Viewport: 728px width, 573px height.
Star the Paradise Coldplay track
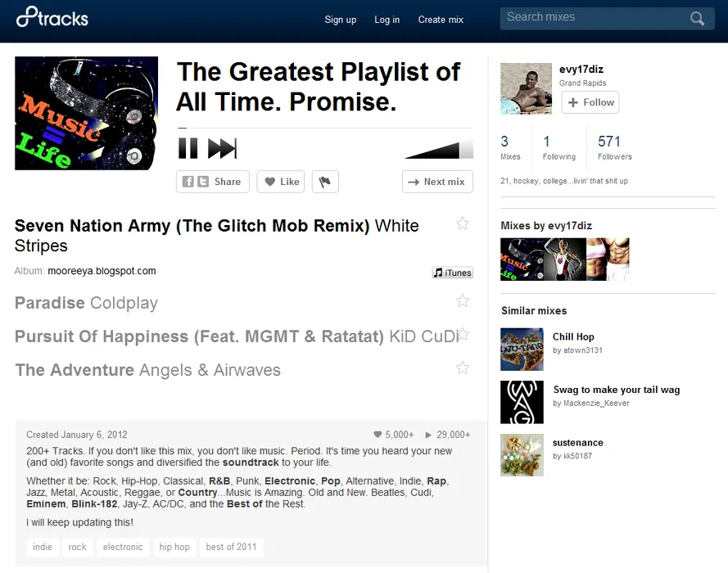pyautogui.click(x=463, y=300)
